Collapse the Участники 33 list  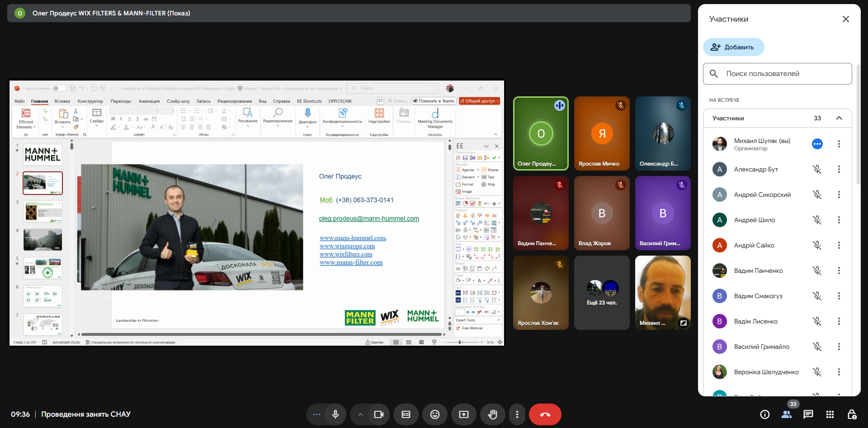click(839, 118)
